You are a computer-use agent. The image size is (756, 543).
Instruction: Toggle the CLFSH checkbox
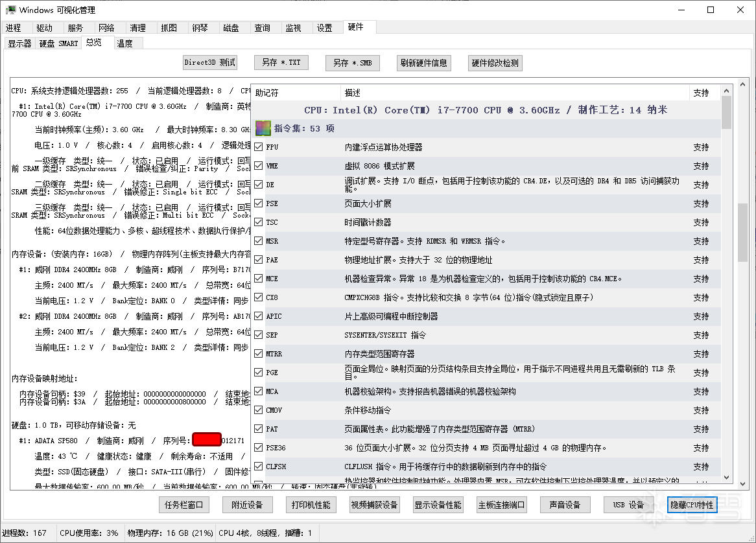259,467
